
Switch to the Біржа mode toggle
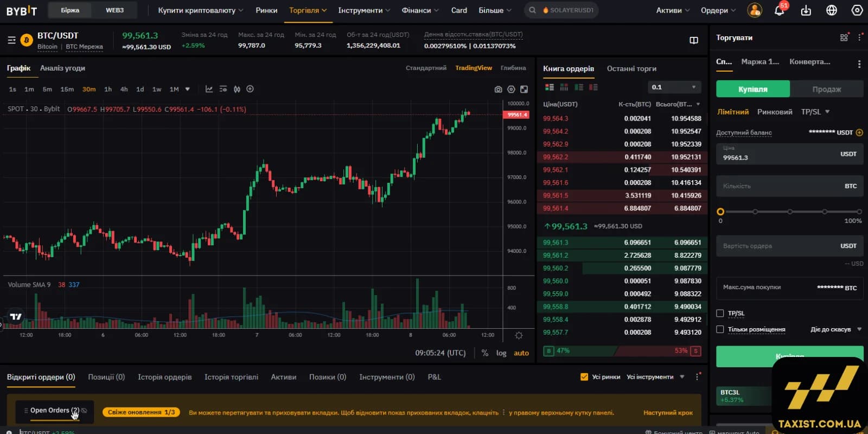(70, 10)
